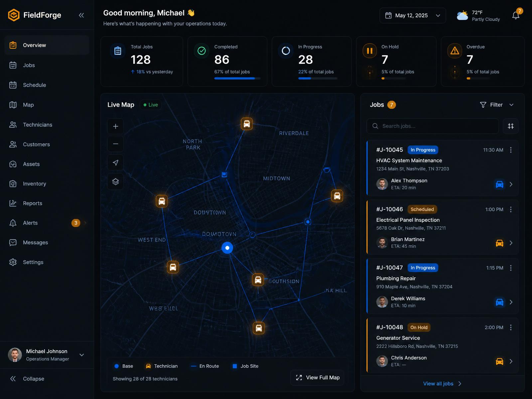Click blue vehicle icon for Derek Williams

tap(499, 302)
